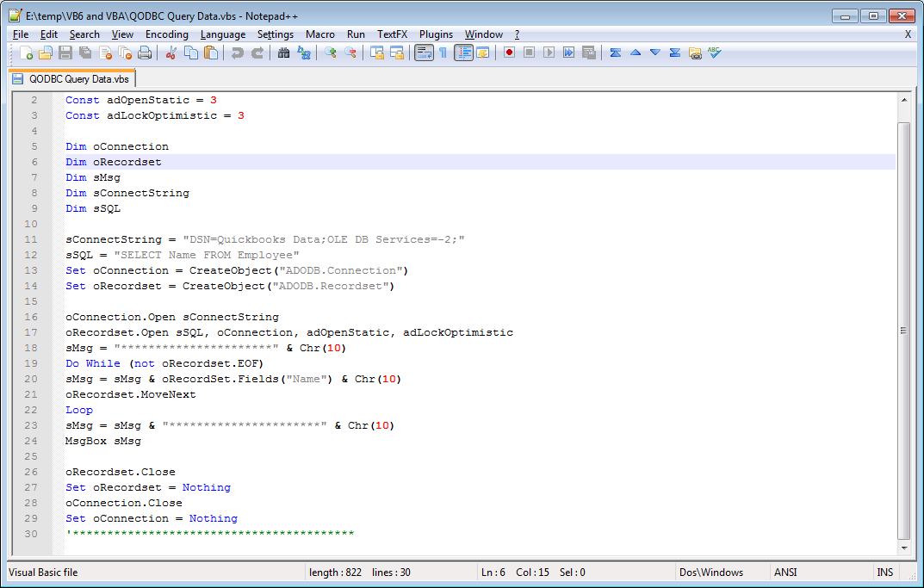The height and width of the screenshot is (588, 924).
Task: Save all open files via toolbar
Action: click(84, 53)
